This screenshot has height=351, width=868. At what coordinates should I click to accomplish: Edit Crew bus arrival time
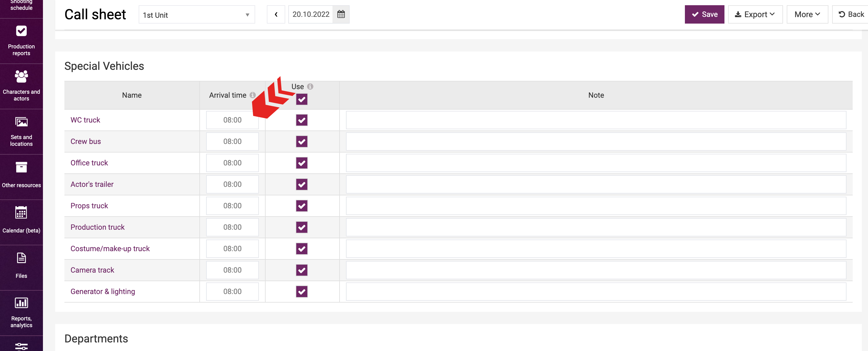click(232, 141)
